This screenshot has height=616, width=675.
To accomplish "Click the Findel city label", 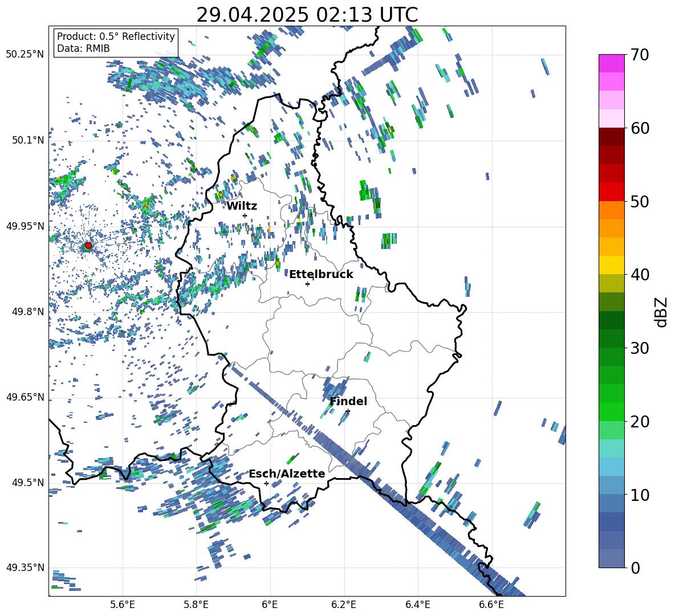I will 348,401.
